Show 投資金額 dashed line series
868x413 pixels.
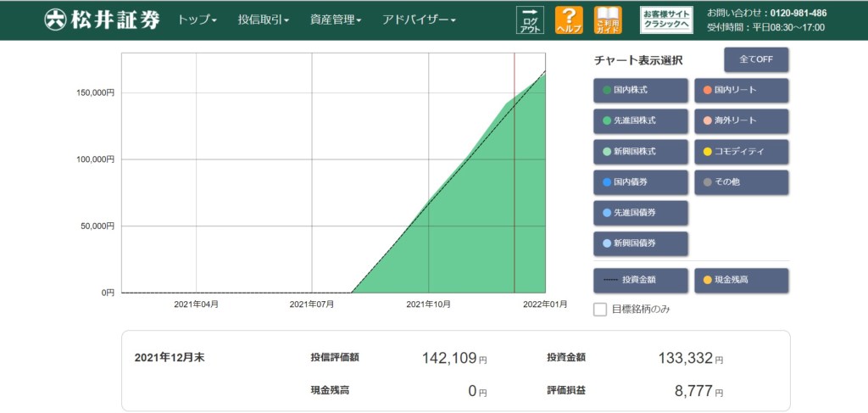coord(640,280)
